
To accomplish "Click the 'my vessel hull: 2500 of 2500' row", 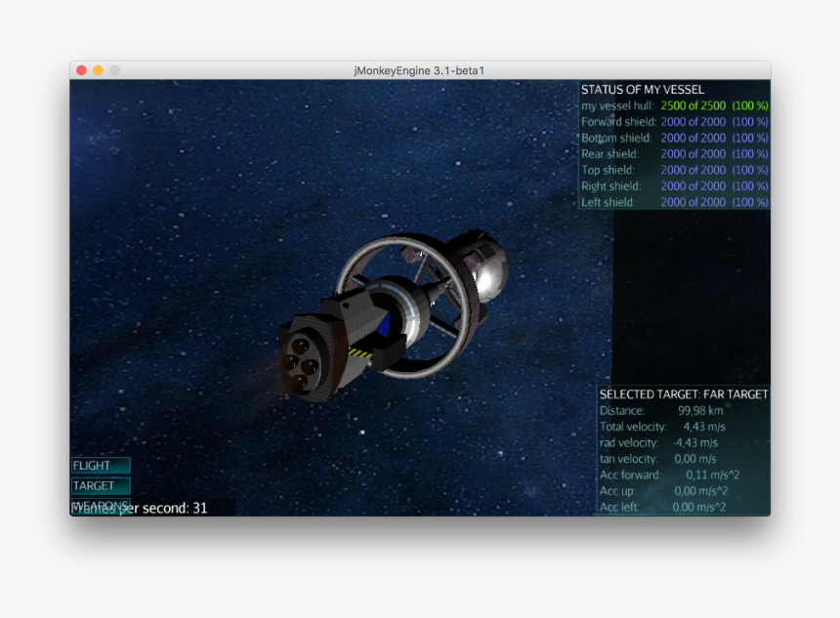I will (x=675, y=105).
